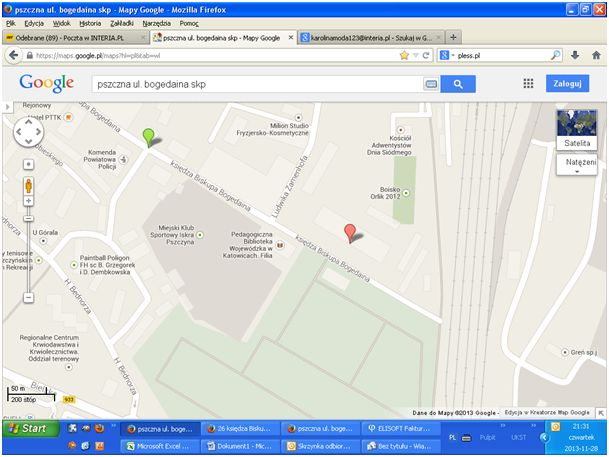
Task: Click the Gren sp.j. place marker
Action: click(x=565, y=352)
